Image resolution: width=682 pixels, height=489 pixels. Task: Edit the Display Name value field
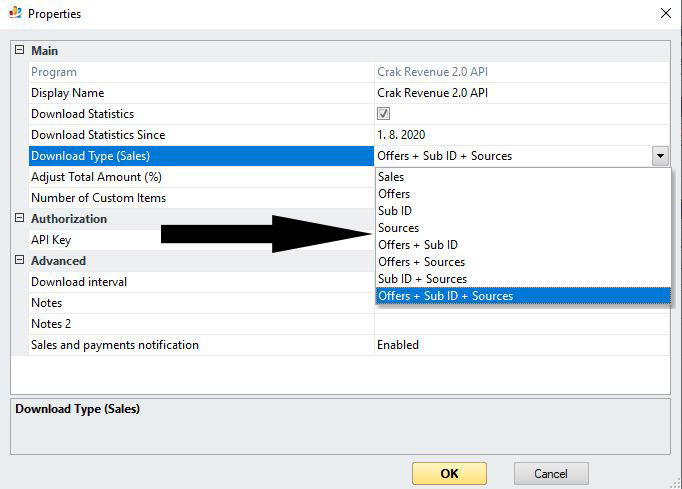click(522, 93)
